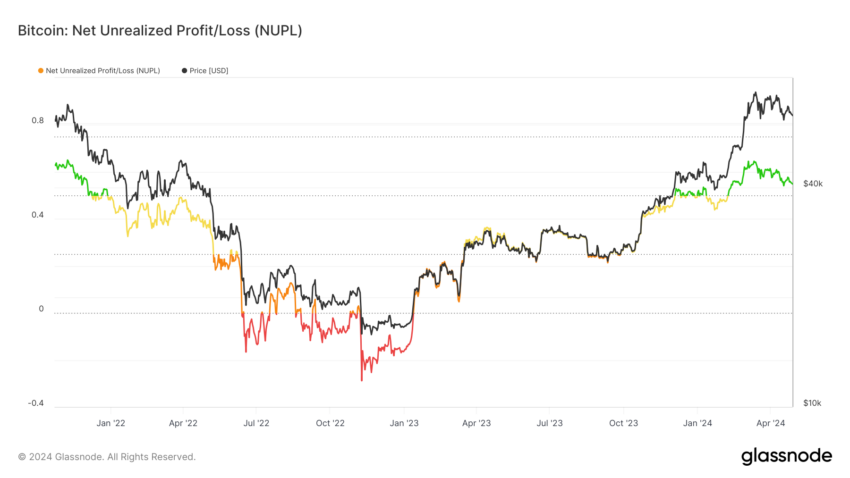Viewport: 850px width, 478px height.
Task: Select the Apr '24 x-axis label
Action: click(770, 423)
